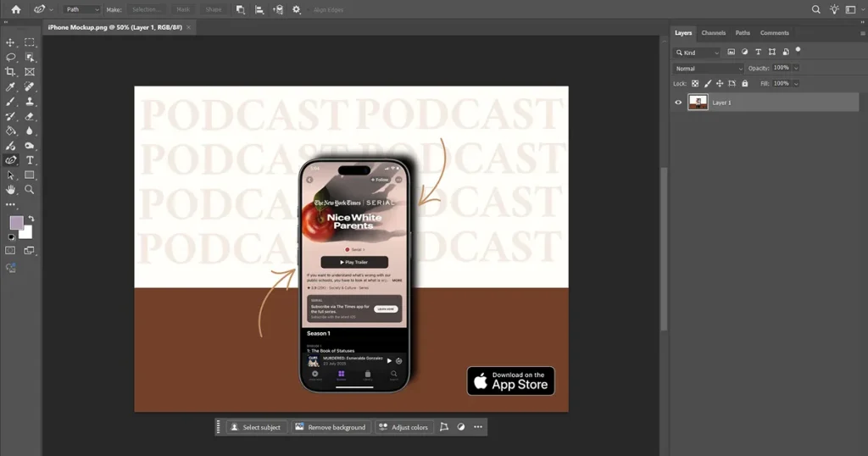Select the Eyedropper tool
Screen dimensions: 868x456
click(10, 87)
